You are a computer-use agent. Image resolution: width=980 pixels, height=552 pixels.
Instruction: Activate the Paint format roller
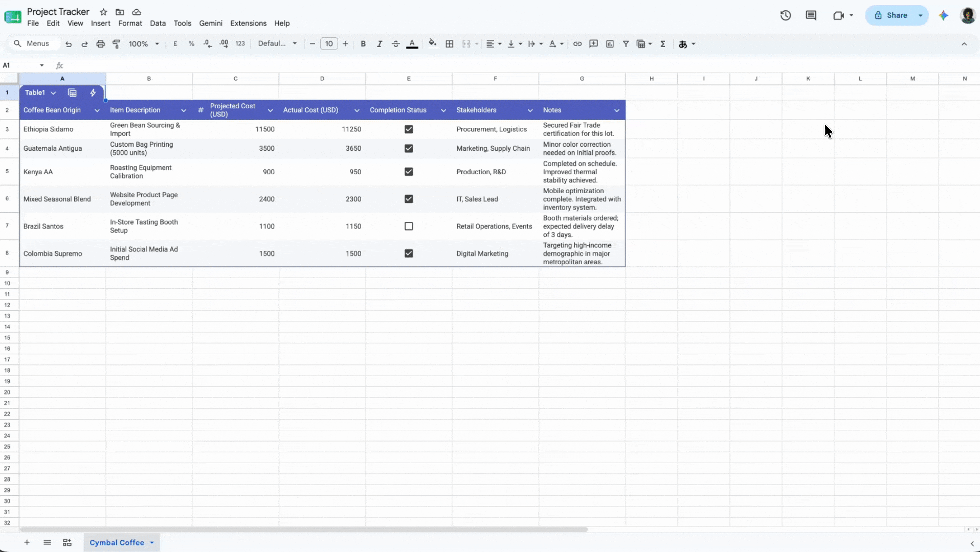pyautogui.click(x=116, y=44)
